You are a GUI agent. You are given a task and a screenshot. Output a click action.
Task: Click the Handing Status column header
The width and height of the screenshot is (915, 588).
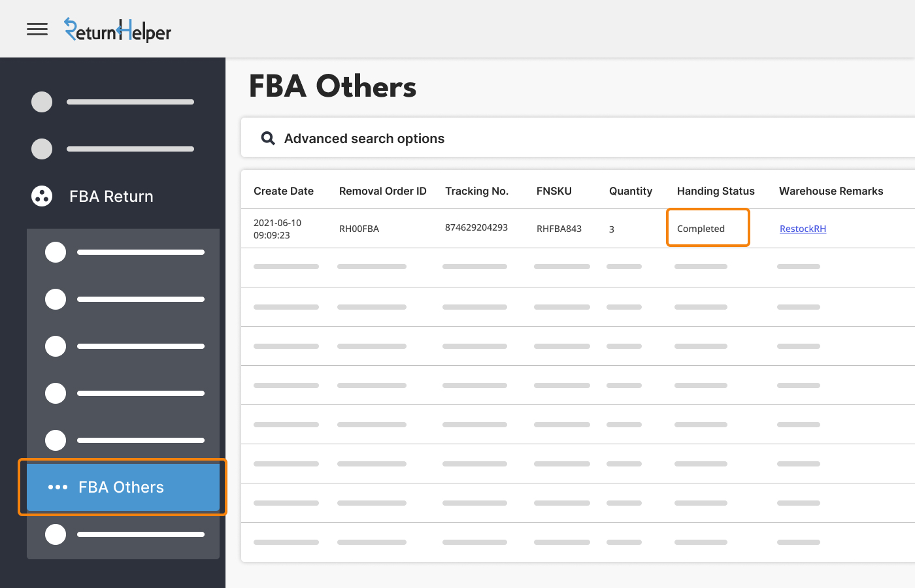[x=716, y=191]
